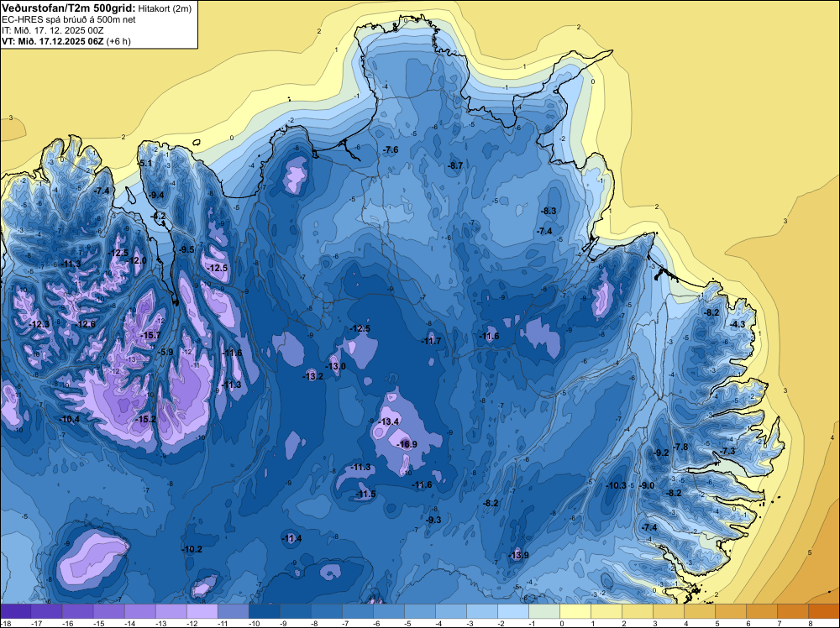This screenshot has height=628, width=840.
Task: Click the -13.4 temperature value
Action: [389, 421]
